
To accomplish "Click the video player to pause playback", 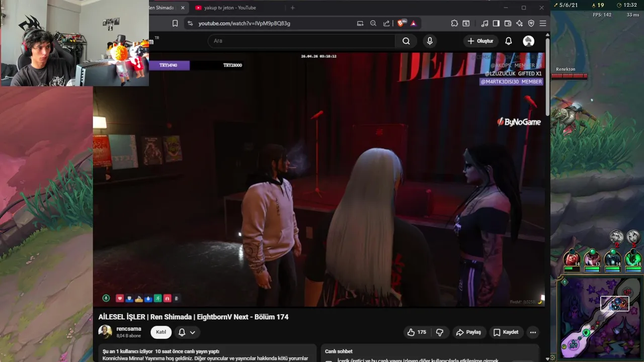I will pyautogui.click(x=319, y=180).
